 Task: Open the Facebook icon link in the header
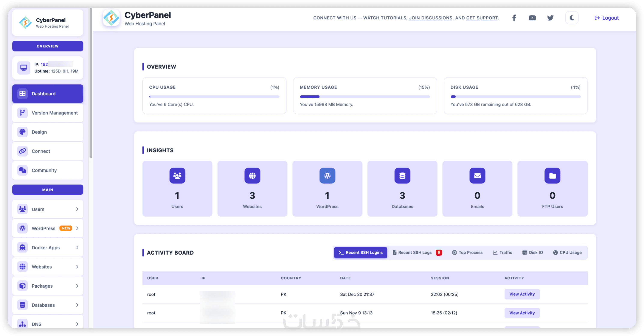[514, 18]
